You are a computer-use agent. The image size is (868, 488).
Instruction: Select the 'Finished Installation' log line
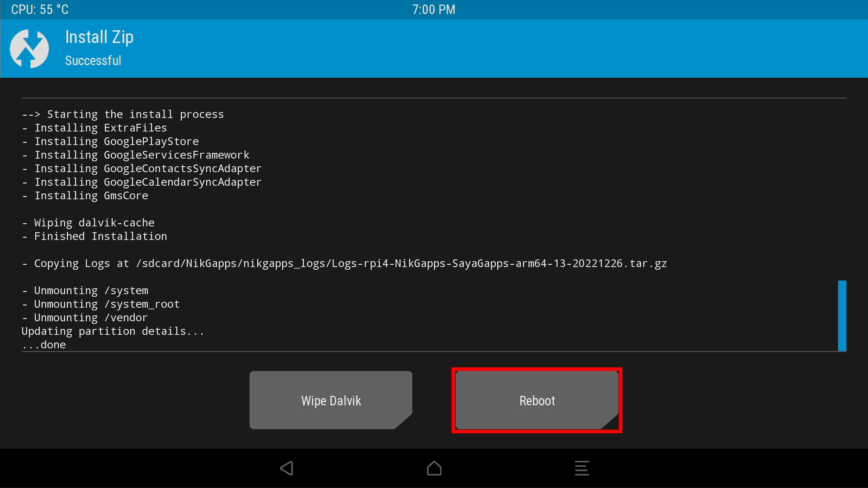pos(94,236)
